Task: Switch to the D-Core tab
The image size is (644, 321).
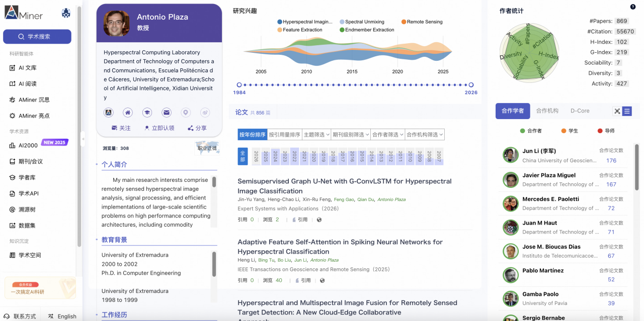Action: [580, 111]
